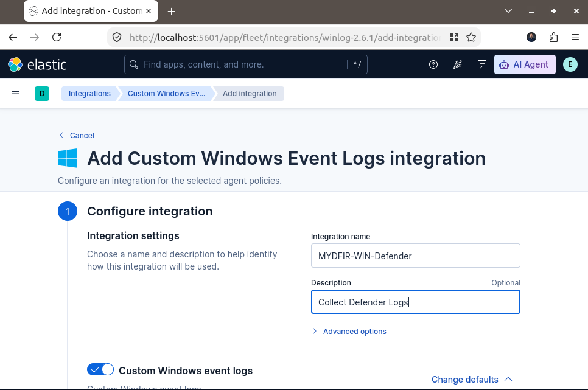
Task: Click the Integration settings heading
Action: coord(133,235)
